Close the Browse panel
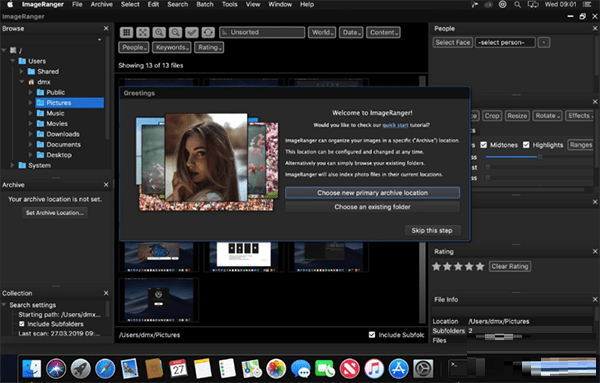600x383 pixels. 106,28
